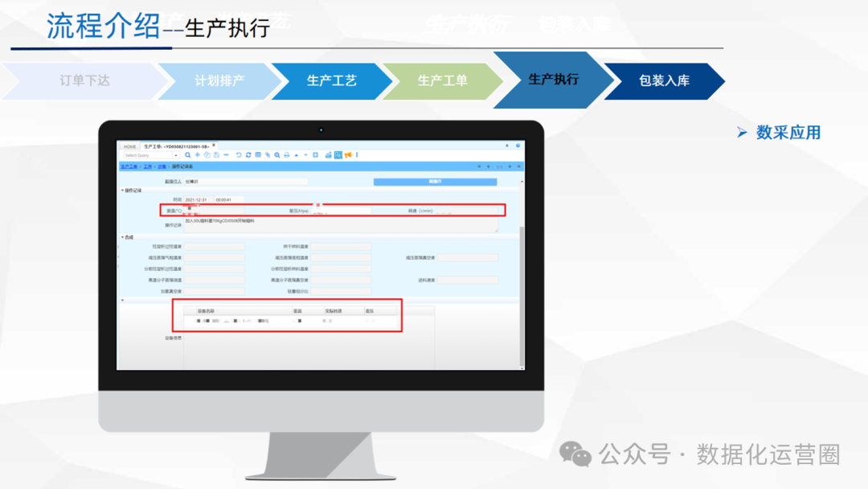Click the square plus toolbar icon

click(316, 155)
